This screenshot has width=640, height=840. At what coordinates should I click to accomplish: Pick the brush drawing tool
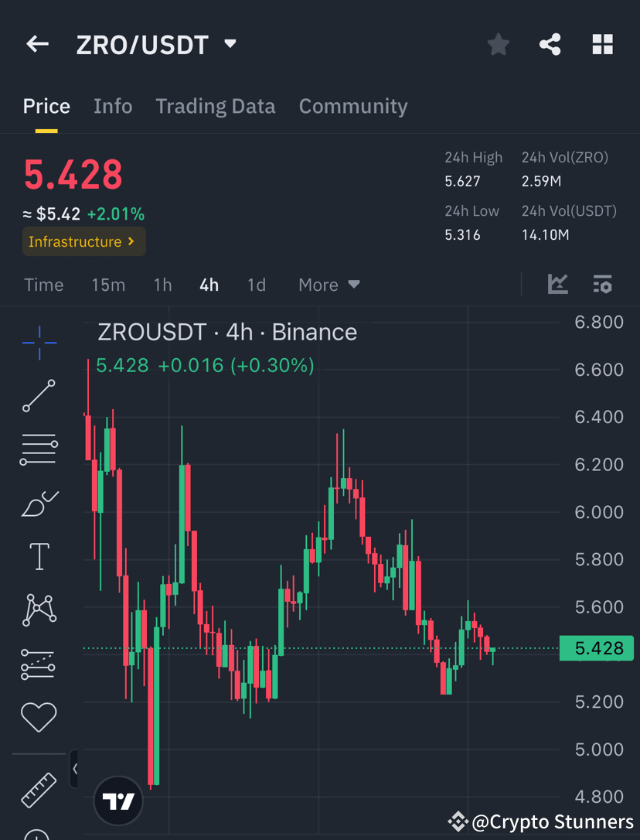(39, 503)
